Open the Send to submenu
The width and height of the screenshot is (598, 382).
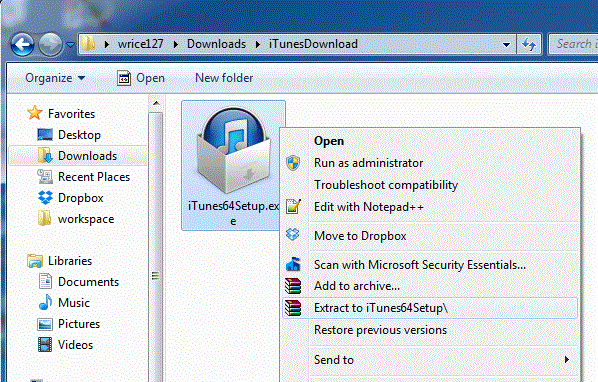pos(430,360)
